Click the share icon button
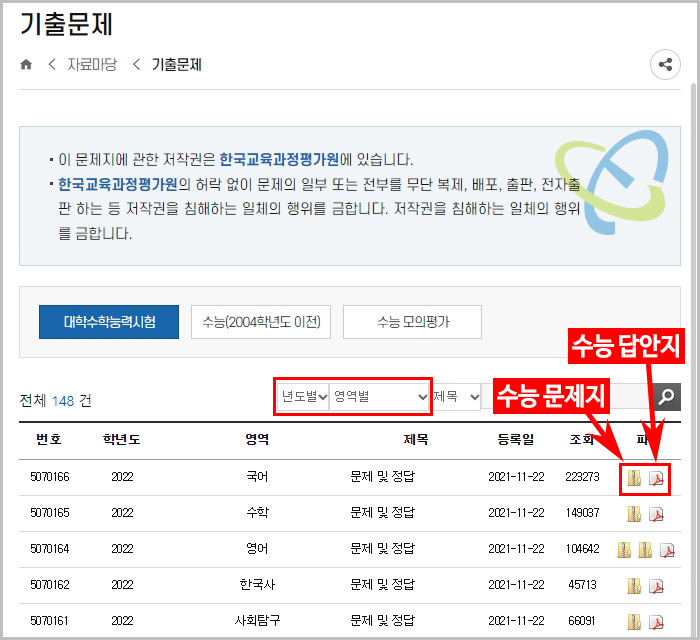The width and height of the screenshot is (700, 640). coord(665,64)
